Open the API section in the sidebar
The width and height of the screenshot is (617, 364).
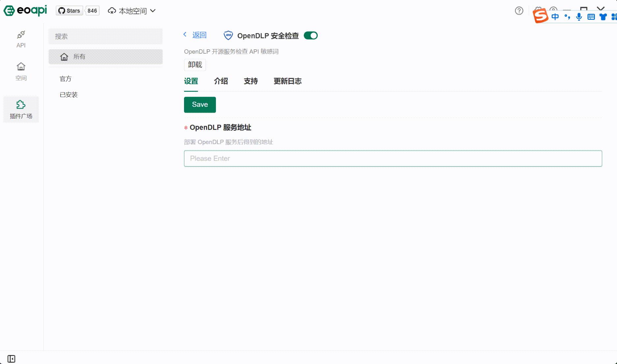click(21, 39)
